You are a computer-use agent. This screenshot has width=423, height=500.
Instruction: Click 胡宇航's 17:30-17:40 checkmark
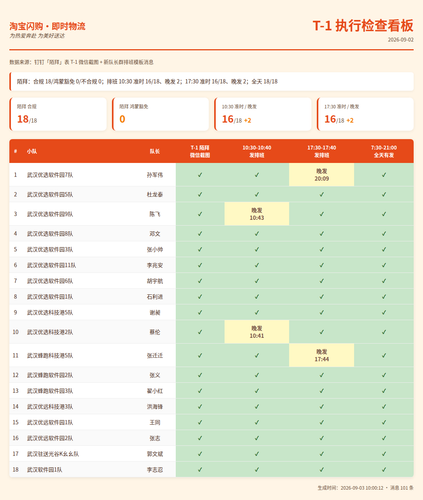(322, 281)
